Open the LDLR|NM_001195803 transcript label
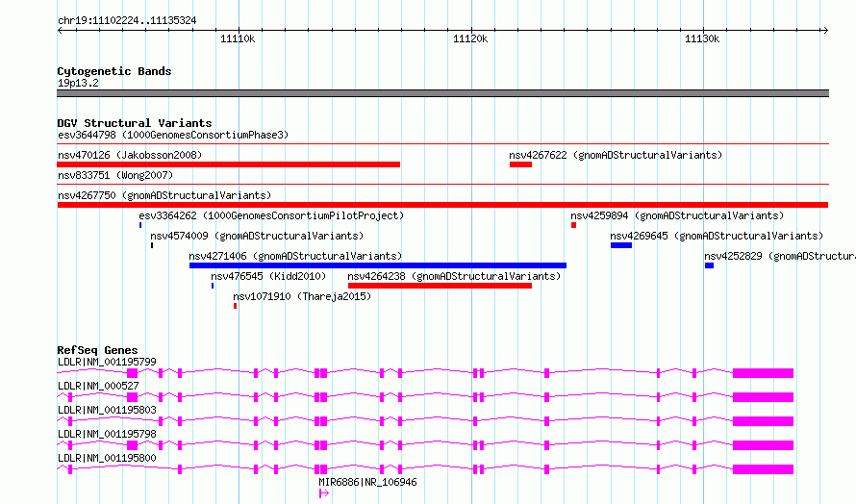The image size is (856, 504). point(107,410)
